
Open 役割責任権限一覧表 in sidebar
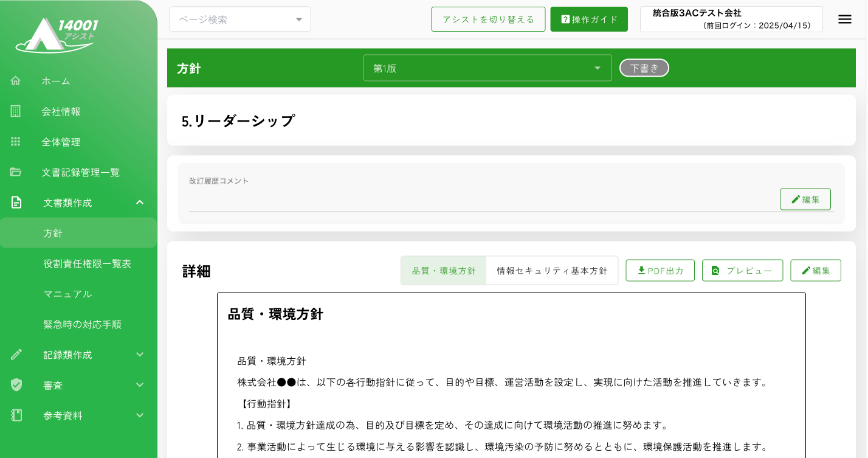coord(87,263)
